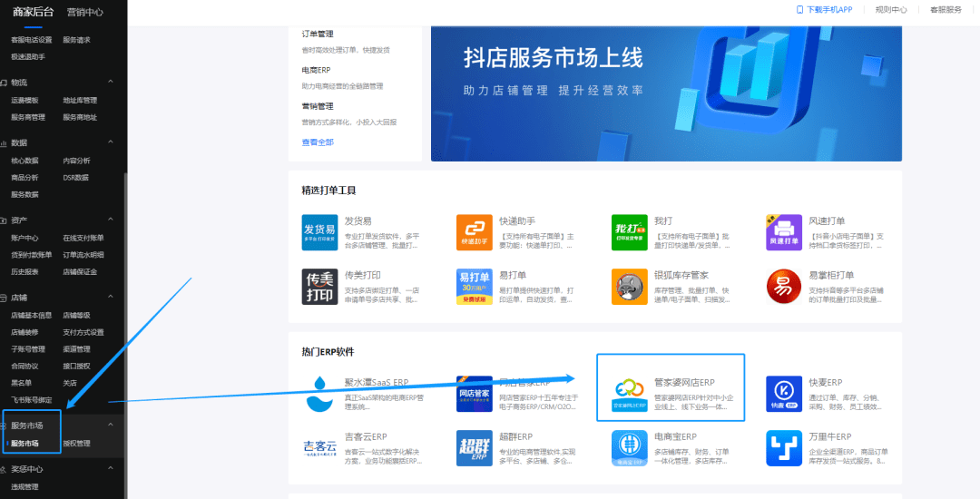Collapse the 奖惩中心 section chevron
The height and width of the screenshot is (499, 980).
pos(111,468)
